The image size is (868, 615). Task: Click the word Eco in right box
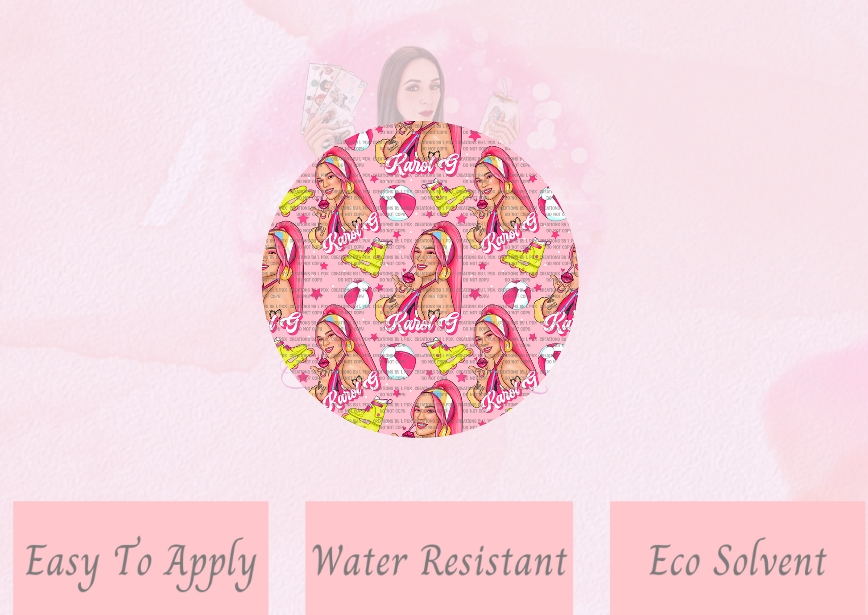coord(674,561)
